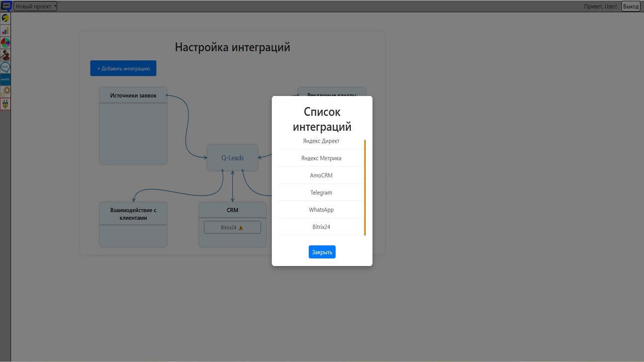Open the Quiz speech bubble icon
The height and width of the screenshot is (362, 644).
click(x=6, y=67)
